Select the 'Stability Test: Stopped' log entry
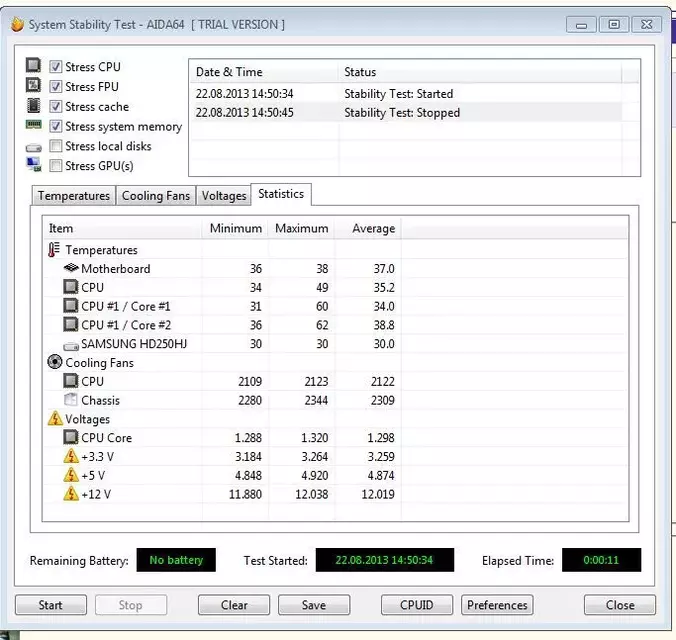 [x=406, y=113]
